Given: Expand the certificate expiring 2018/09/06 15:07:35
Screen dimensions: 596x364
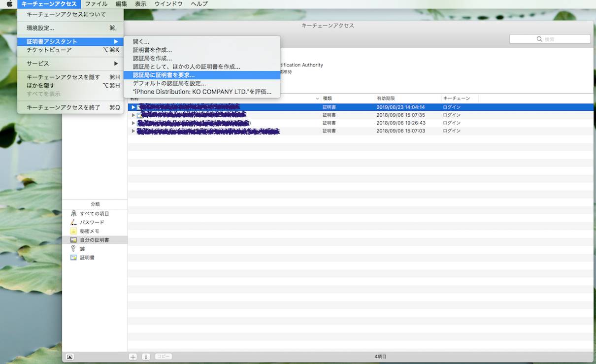Looking at the screenshot, I should tap(133, 115).
